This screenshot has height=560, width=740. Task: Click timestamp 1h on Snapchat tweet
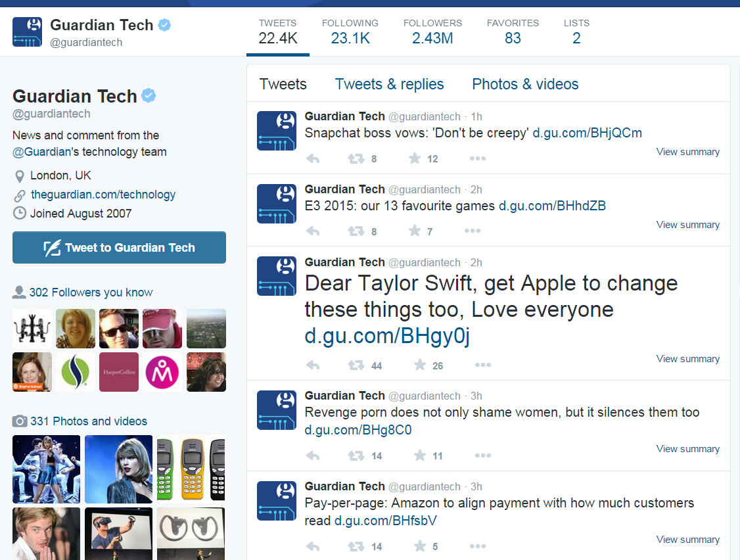click(476, 116)
